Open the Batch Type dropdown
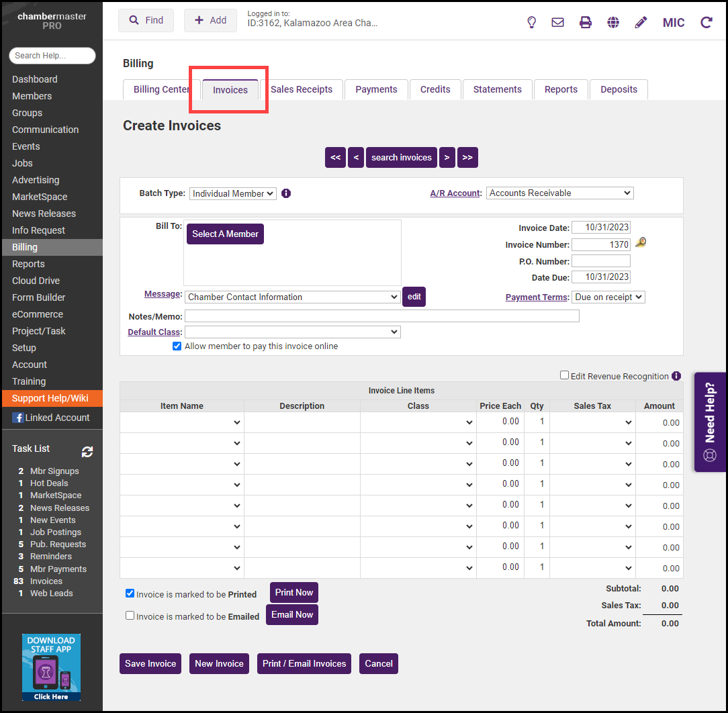728x713 pixels. pyautogui.click(x=232, y=193)
